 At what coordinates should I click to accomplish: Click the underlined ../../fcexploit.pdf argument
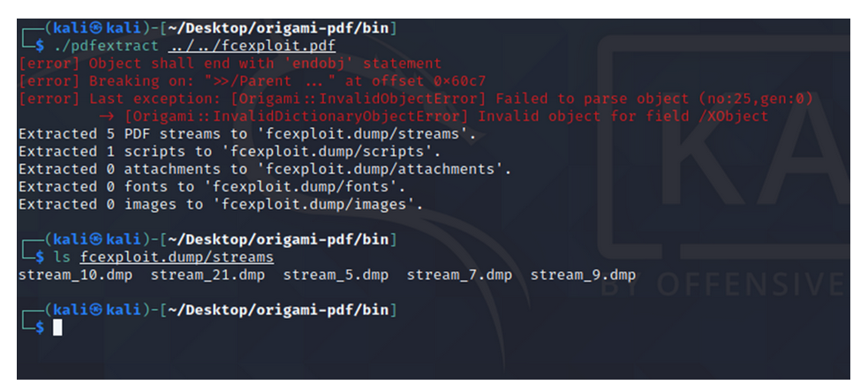pyautogui.click(x=252, y=45)
